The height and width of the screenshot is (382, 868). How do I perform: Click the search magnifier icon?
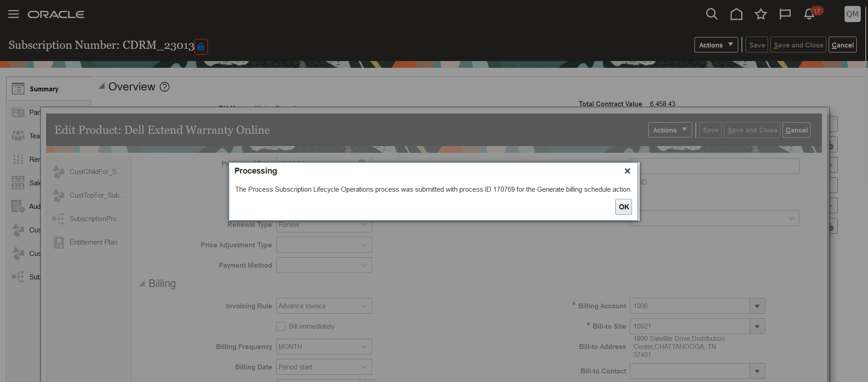[x=712, y=14]
